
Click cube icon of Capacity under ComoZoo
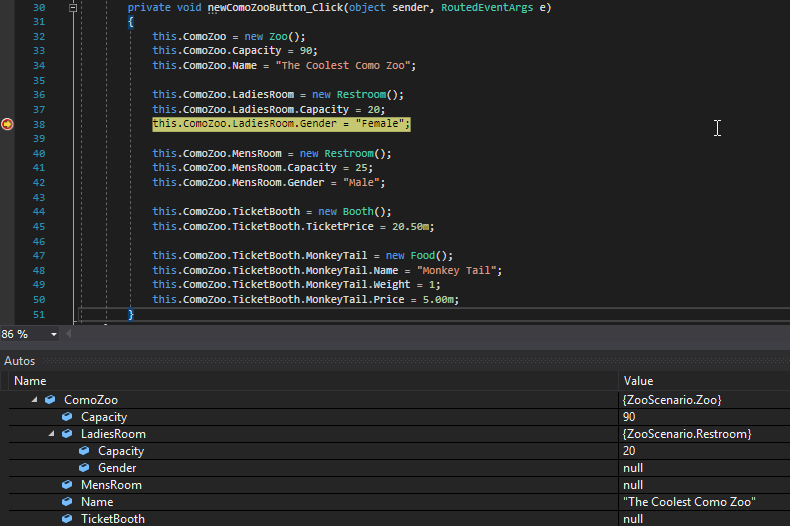[67, 417]
